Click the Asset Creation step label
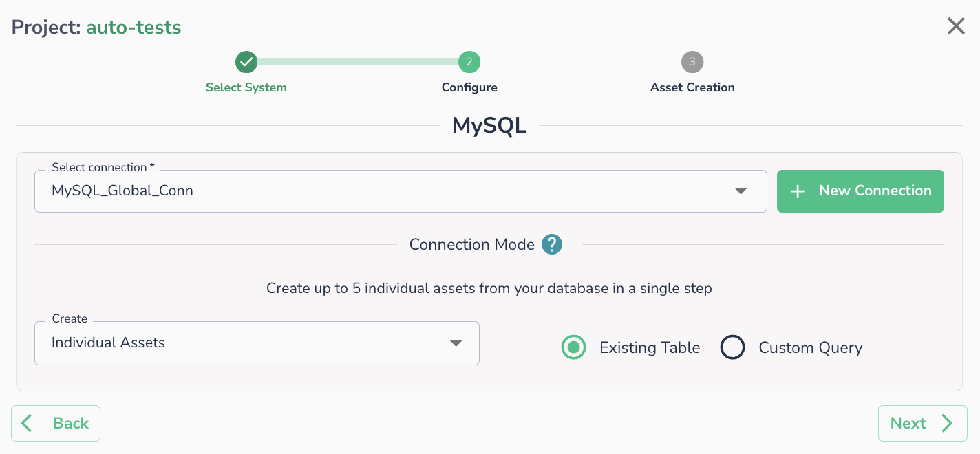980x454 pixels. click(x=692, y=87)
